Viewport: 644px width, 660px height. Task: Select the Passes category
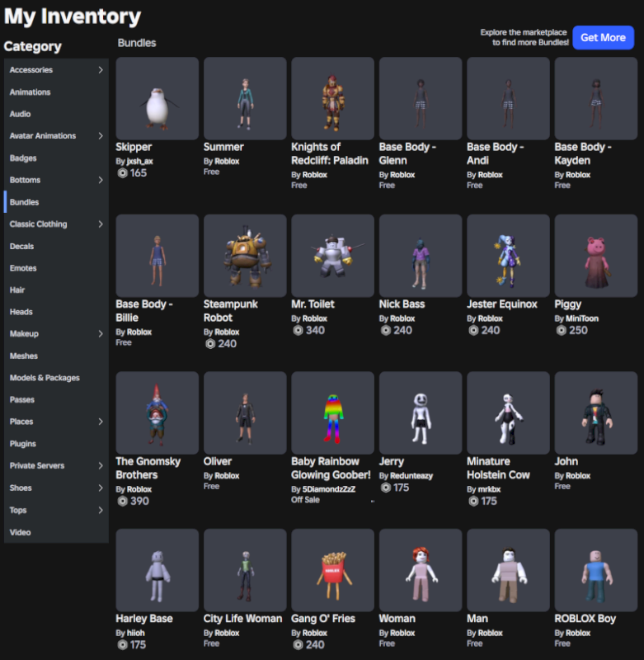point(56,400)
